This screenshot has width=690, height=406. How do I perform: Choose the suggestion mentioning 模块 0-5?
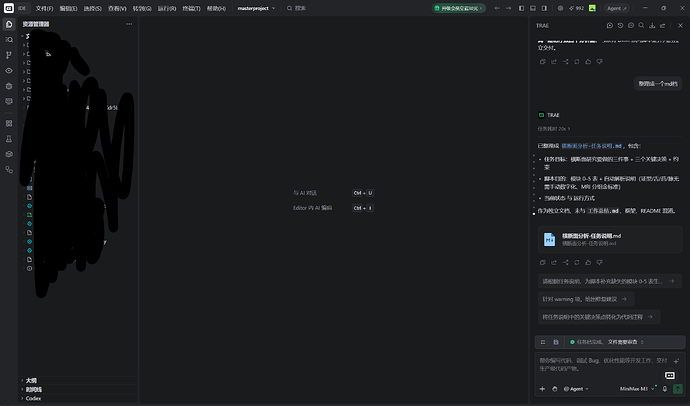click(x=610, y=281)
